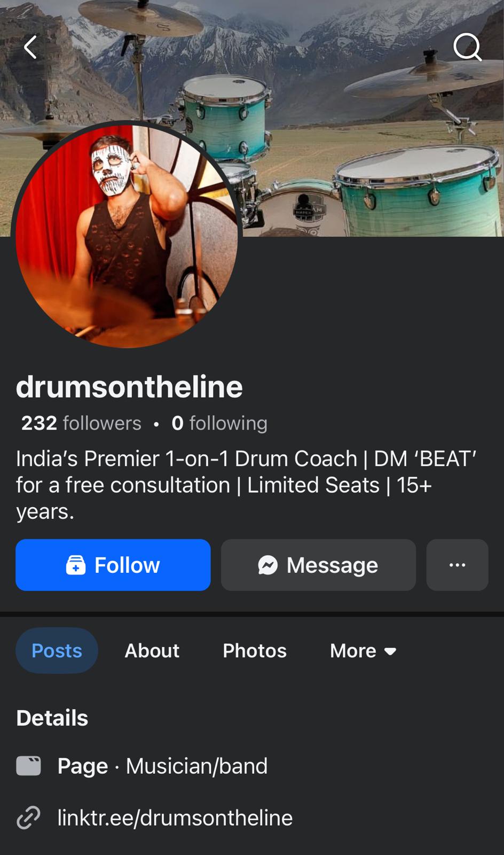Screen dimensions: 504x855
Task: Select the Posts tab
Action: pos(57,650)
